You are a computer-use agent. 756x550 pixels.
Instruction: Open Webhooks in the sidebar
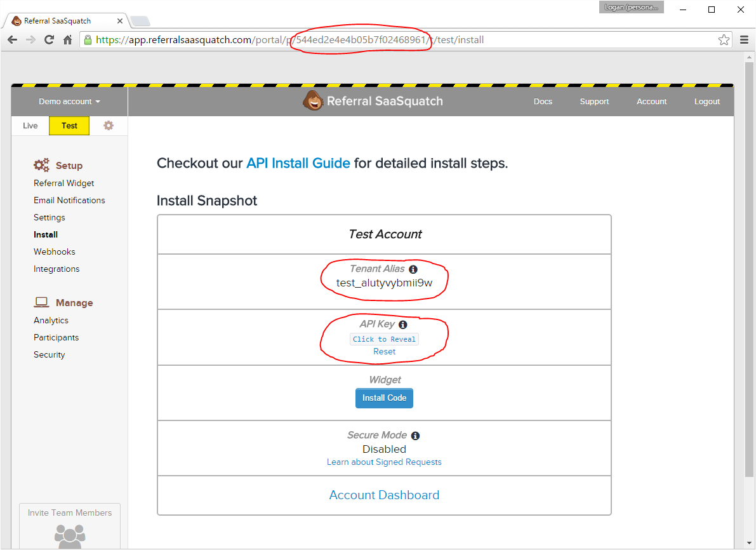click(54, 252)
